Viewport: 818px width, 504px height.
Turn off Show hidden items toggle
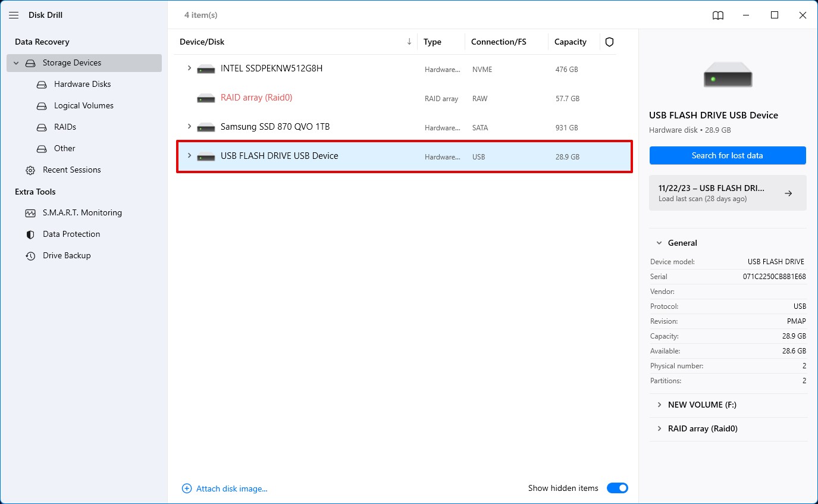click(618, 488)
